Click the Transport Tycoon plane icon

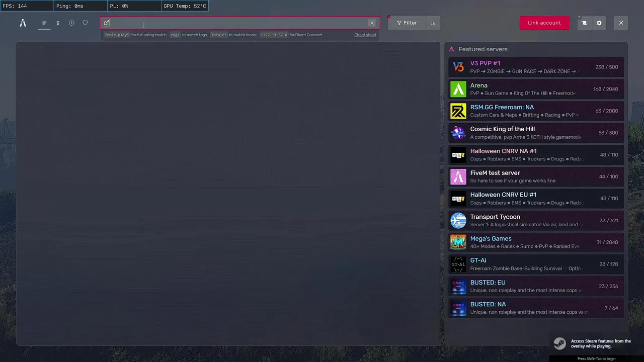pos(458,220)
